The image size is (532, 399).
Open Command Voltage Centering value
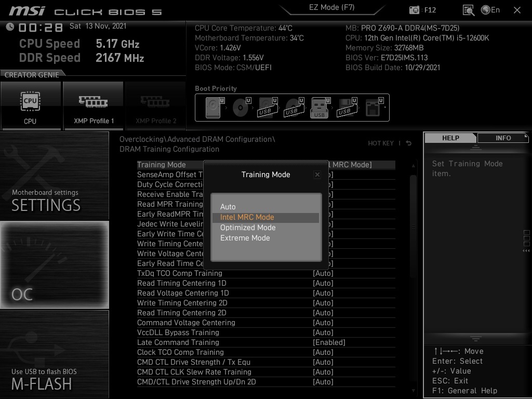tap(323, 323)
